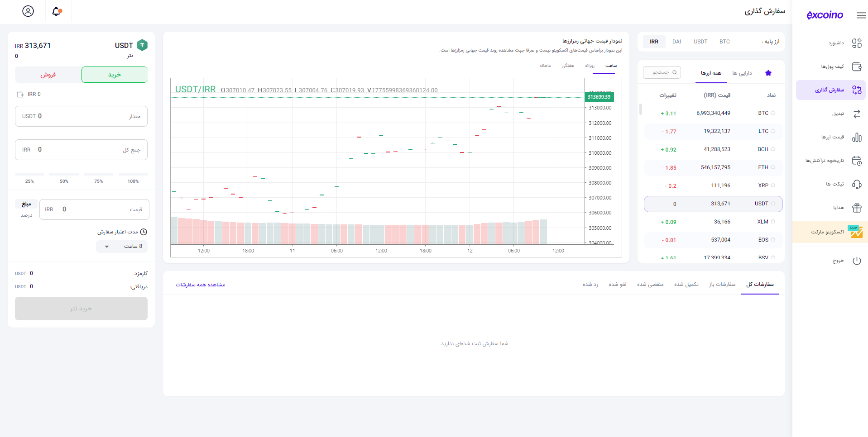
Task: Favorite EOS with its star
Action: pyautogui.click(x=773, y=240)
